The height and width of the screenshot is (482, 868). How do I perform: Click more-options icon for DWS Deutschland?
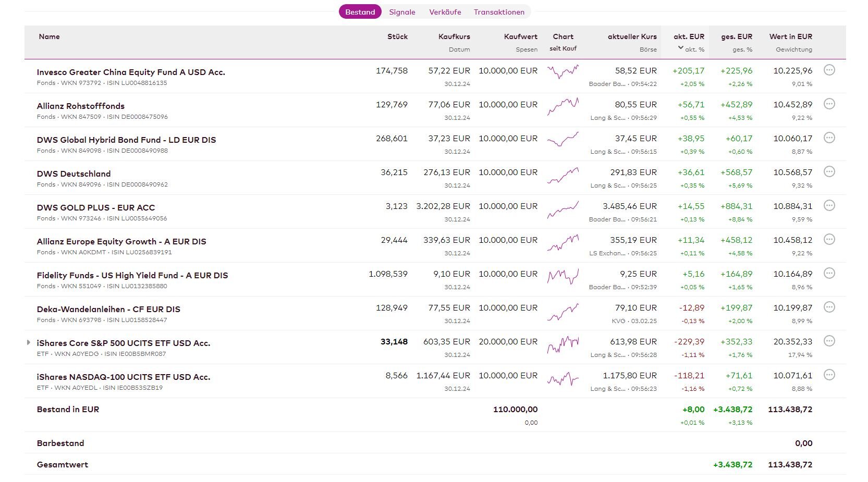pyautogui.click(x=829, y=171)
